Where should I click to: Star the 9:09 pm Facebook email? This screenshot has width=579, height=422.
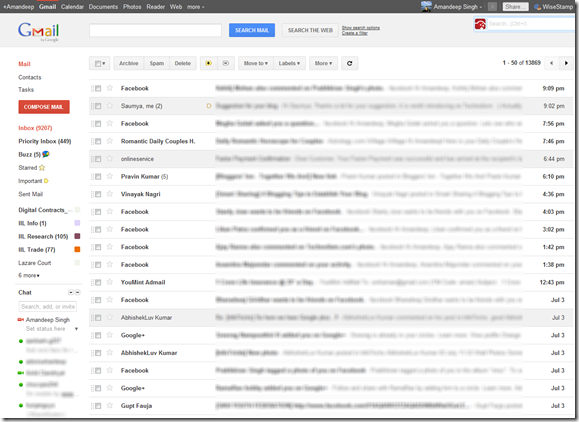click(110, 88)
